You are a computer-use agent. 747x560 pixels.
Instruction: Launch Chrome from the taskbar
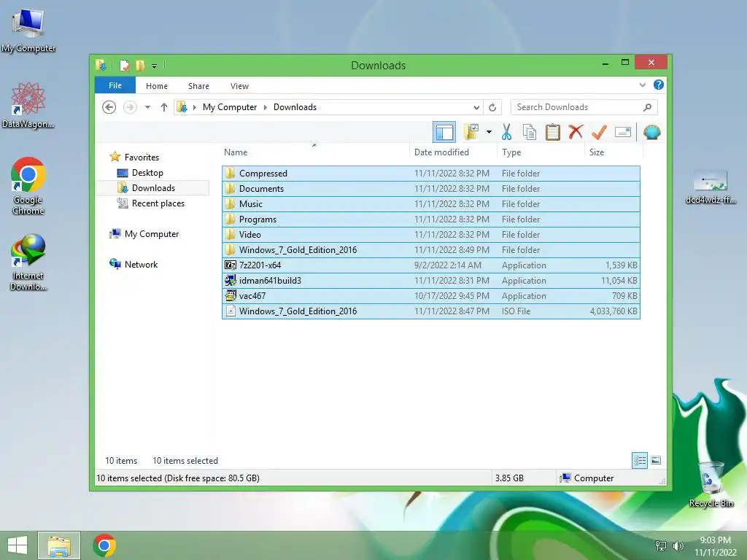coord(104,545)
